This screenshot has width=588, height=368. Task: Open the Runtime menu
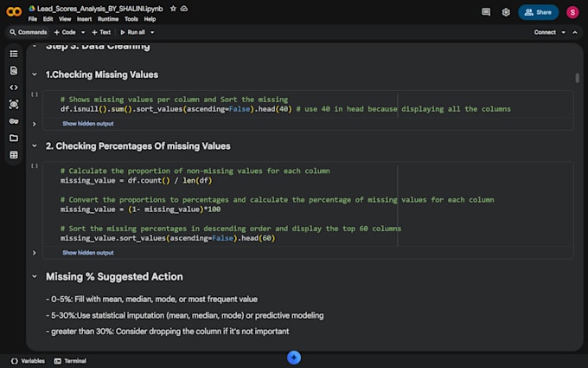(108, 19)
